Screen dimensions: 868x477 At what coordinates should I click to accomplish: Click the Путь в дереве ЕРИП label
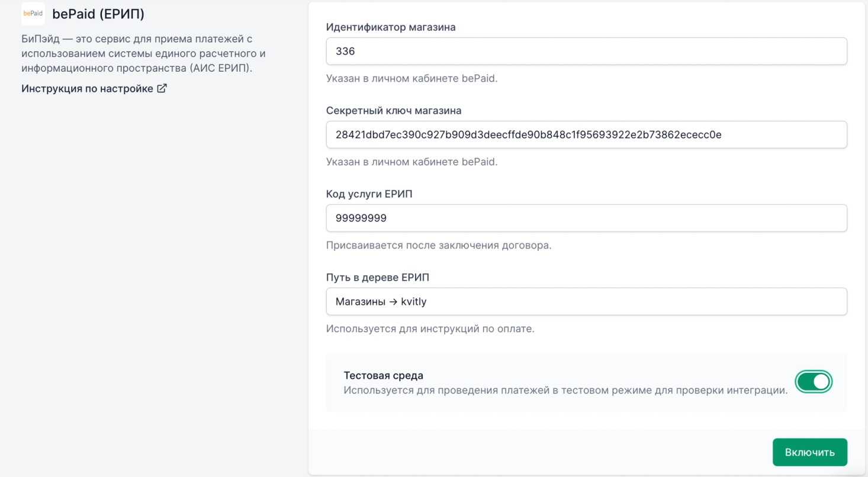click(x=378, y=278)
